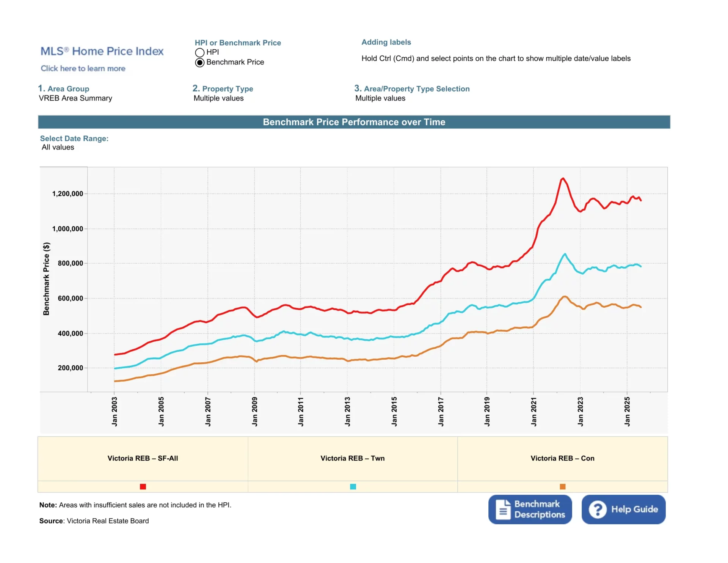The height and width of the screenshot is (563, 728).
Task: Open the Area Group dropdown showing VREB Area Summary
Action: point(75,98)
